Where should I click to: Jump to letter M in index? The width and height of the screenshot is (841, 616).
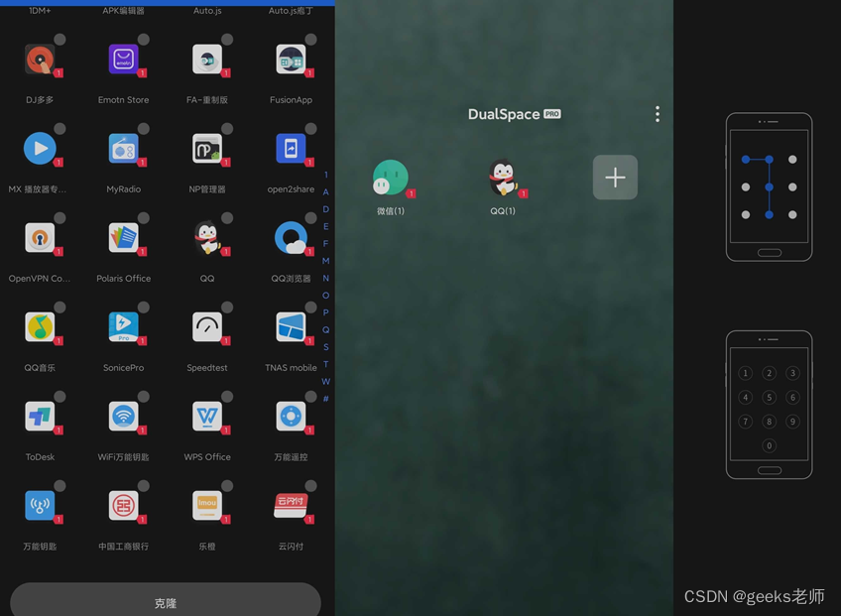point(325,261)
